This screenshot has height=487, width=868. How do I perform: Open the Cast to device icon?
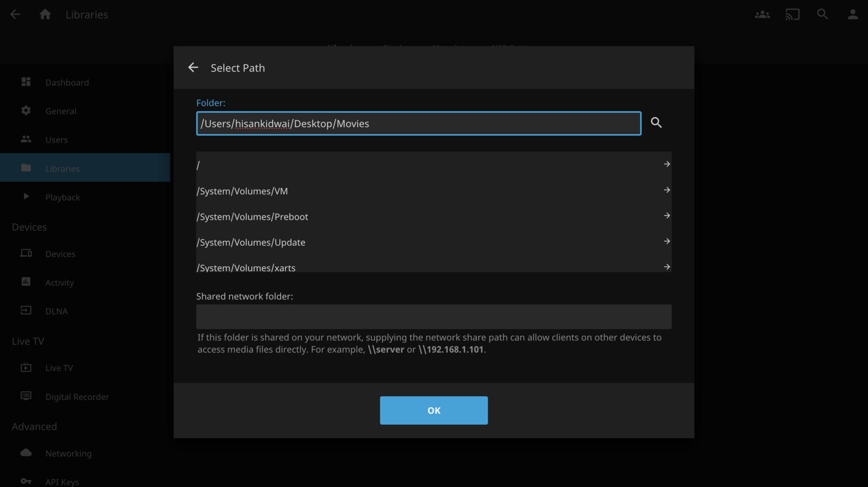pos(792,15)
